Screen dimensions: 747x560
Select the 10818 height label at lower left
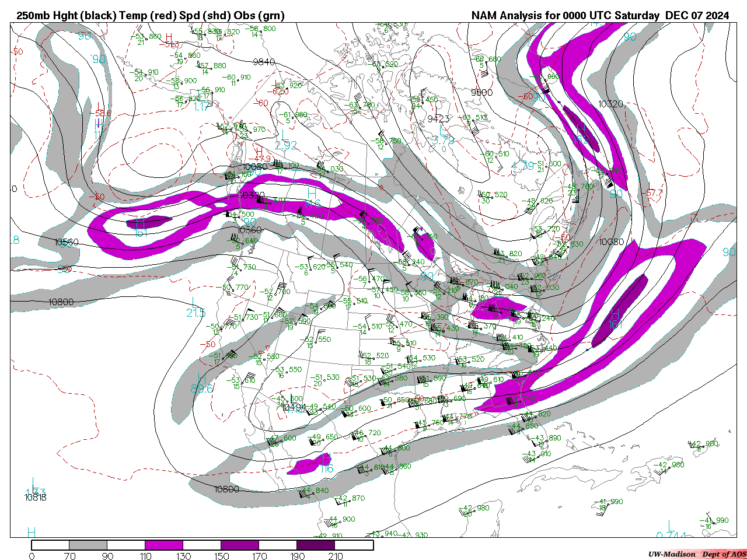point(35,497)
